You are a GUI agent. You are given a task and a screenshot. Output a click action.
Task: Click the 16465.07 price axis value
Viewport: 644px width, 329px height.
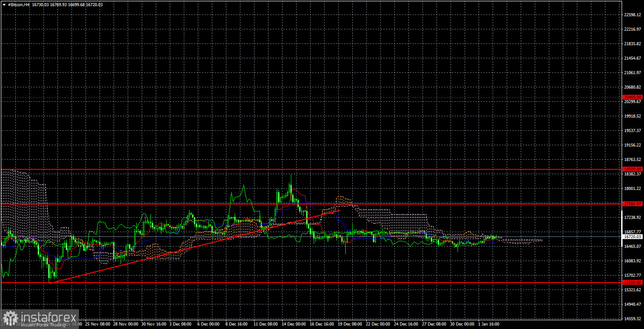pos(633,247)
